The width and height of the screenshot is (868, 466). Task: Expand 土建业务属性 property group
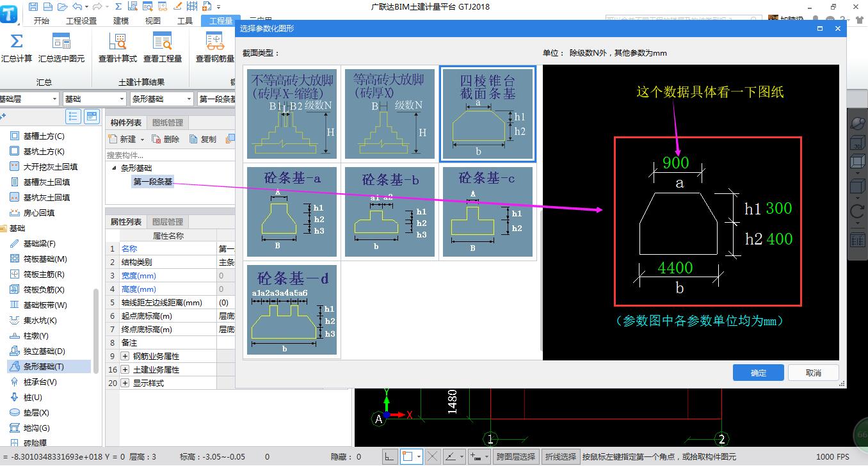[125, 369]
